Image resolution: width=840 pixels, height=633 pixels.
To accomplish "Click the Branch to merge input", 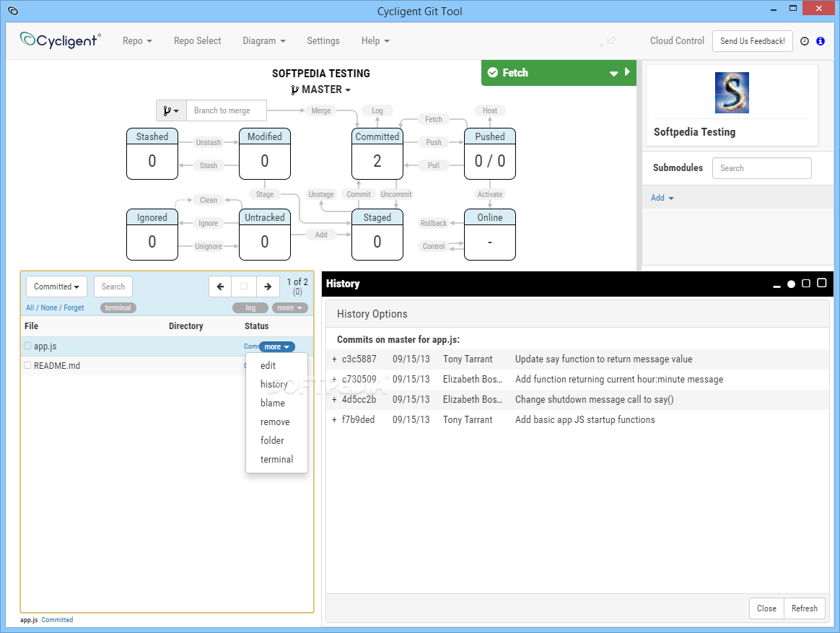I will click(226, 110).
